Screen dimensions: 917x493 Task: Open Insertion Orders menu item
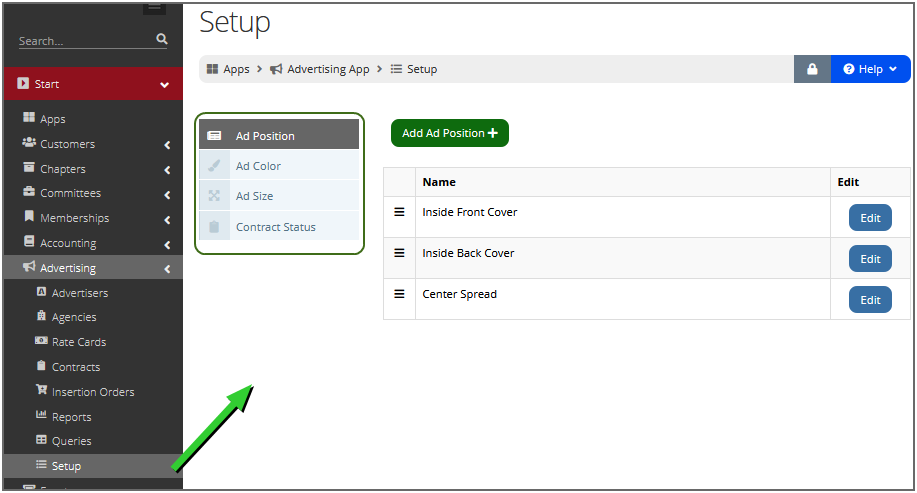pos(92,392)
